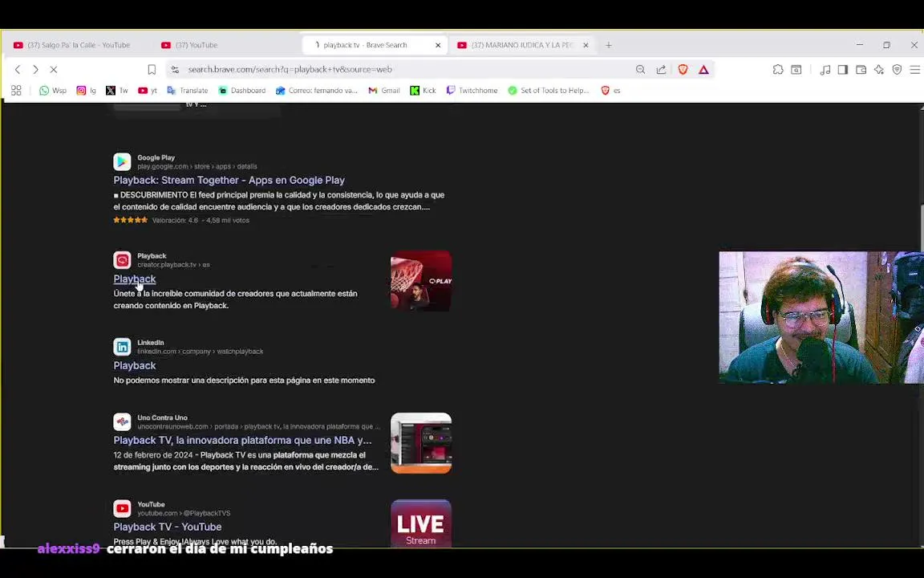924x578 pixels.
Task: Open the Wsp WhatsApp bookmark
Action: click(53, 90)
